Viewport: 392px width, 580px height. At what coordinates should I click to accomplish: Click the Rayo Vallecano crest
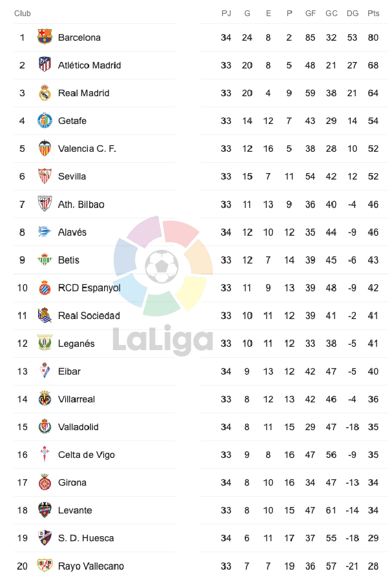pos(45,566)
